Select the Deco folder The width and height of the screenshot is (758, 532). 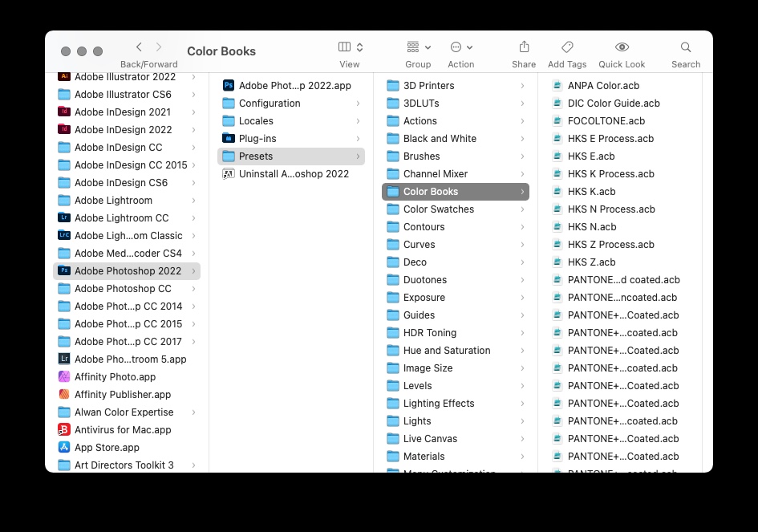click(456, 262)
